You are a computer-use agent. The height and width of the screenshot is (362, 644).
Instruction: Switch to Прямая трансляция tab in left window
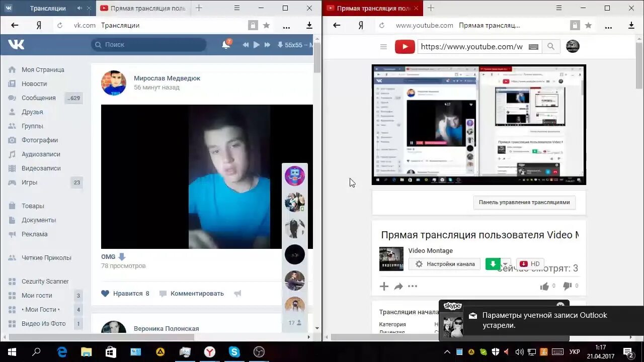click(x=142, y=8)
